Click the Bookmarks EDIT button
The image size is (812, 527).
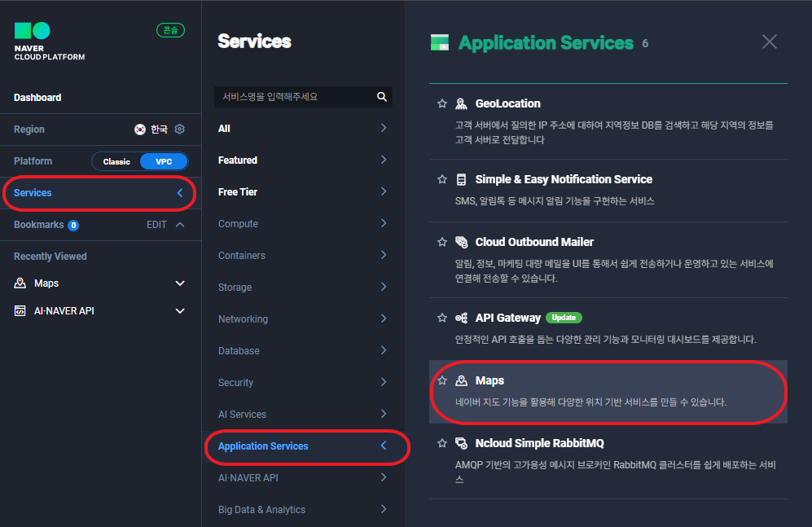(x=156, y=225)
